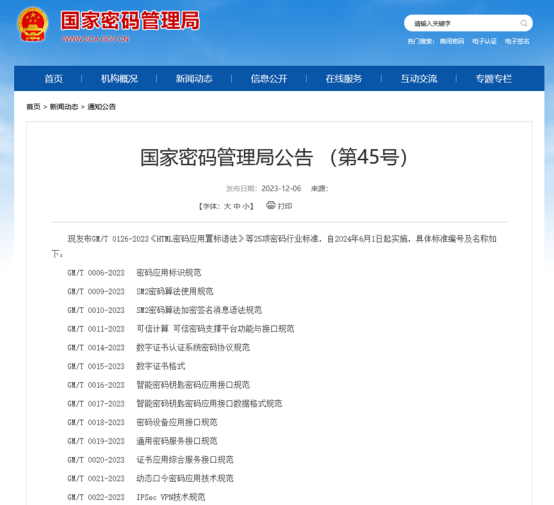Click the printer icon beside 打印
The image size is (554, 505).
pyautogui.click(x=271, y=205)
